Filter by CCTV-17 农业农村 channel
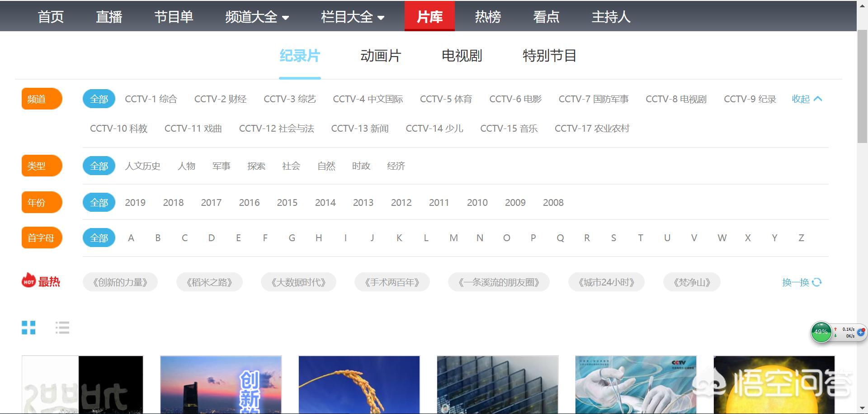 click(x=592, y=128)
